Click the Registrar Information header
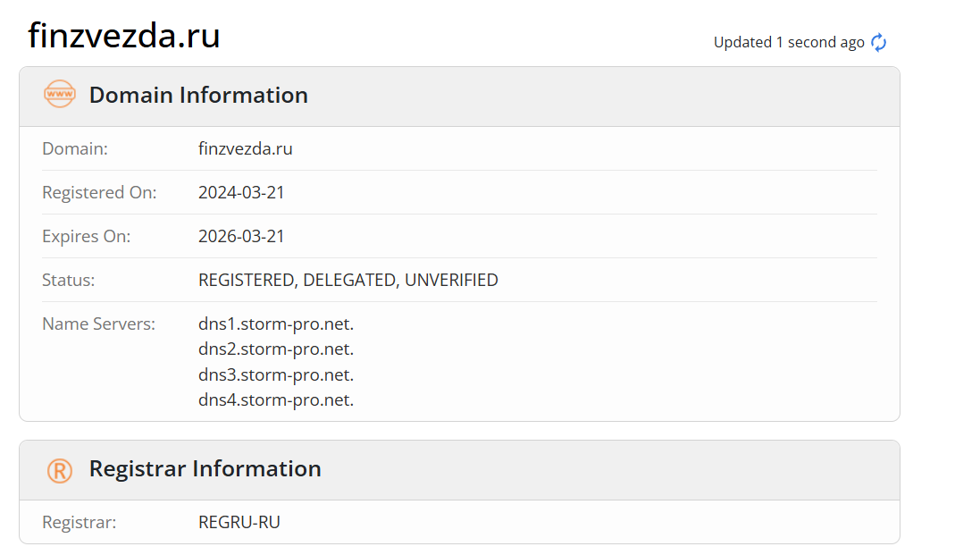The height and width of the screenshot is (555, 980). 205,468
